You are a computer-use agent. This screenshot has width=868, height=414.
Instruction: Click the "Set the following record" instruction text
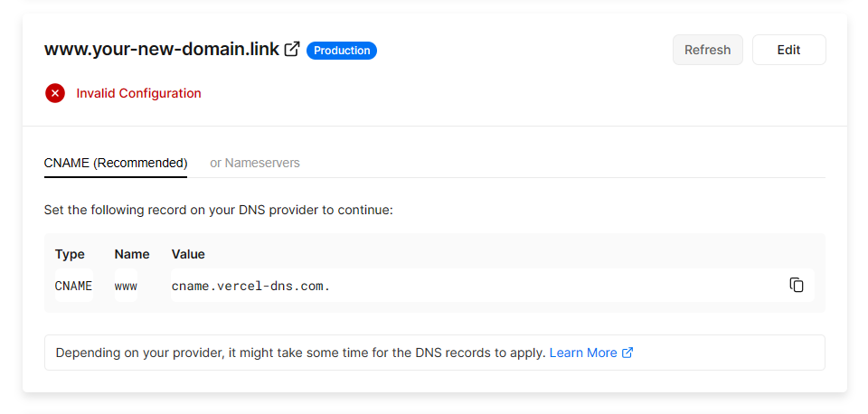(x=219, y=210)
